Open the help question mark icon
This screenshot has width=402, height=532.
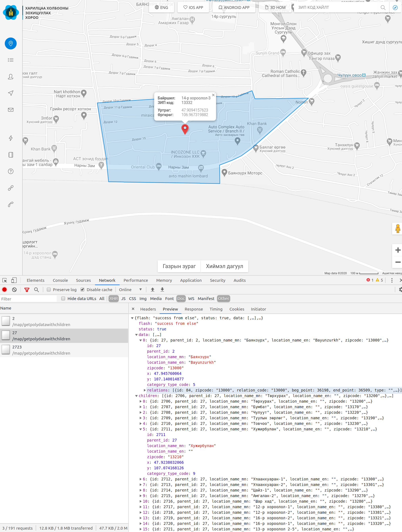coord(11,171)
